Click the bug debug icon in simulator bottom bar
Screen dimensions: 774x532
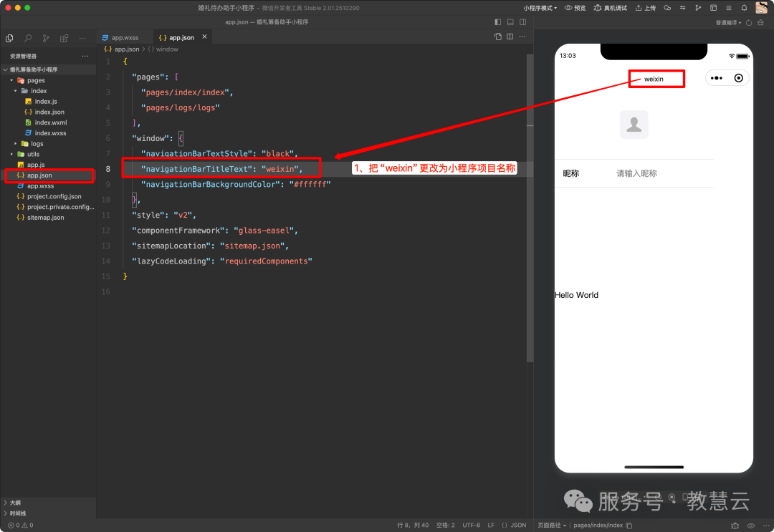pyautogui.click(x=735, y=526)
